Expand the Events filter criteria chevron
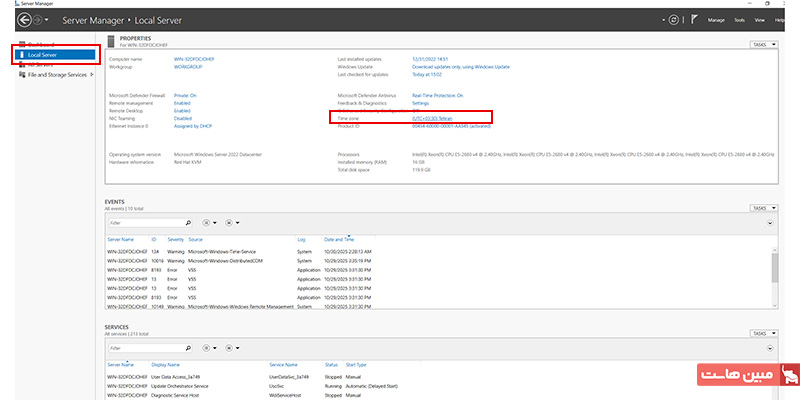The width and height of the screenshot is (800, 400). click(770, 222)
